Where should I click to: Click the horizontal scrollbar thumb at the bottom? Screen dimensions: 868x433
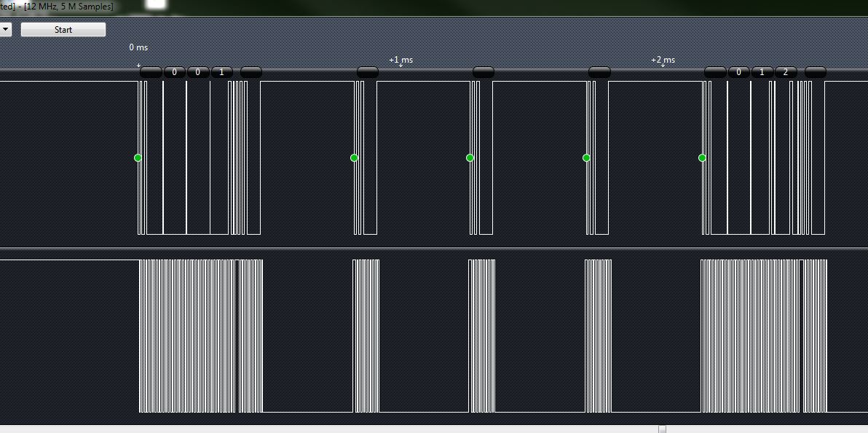coord(662,429)
